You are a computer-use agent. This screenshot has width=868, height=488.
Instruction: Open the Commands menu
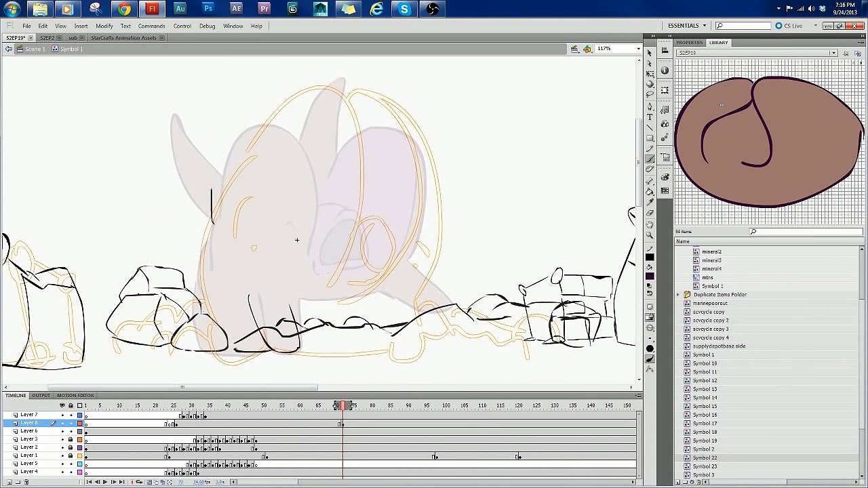click(151, 26)
